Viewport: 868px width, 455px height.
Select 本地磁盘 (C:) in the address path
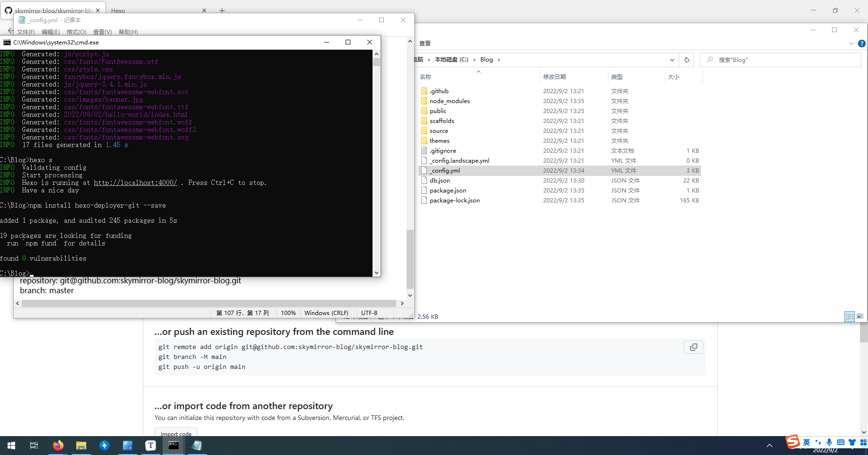(451, 60)
